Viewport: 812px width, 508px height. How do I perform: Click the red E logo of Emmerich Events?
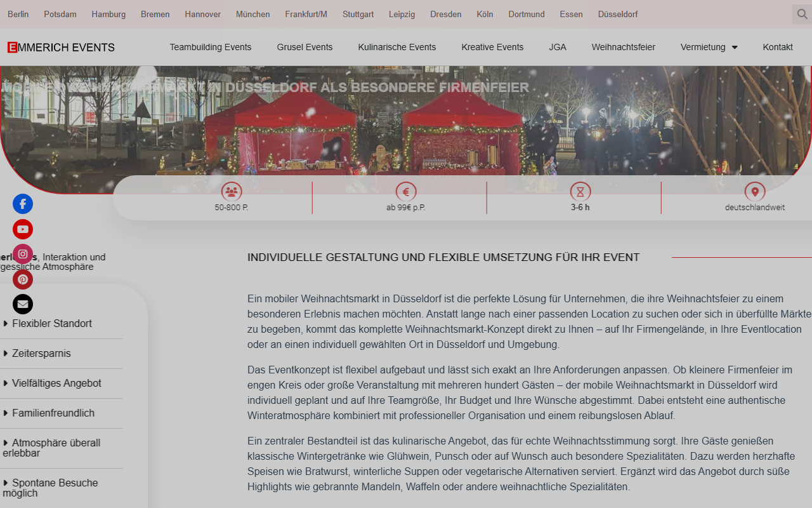(12, 47)
